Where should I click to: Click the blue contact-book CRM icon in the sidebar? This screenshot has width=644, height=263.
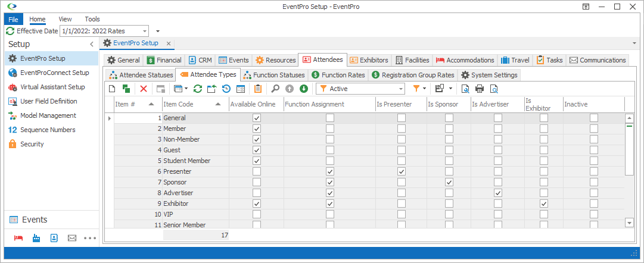[x=54, y=237]
